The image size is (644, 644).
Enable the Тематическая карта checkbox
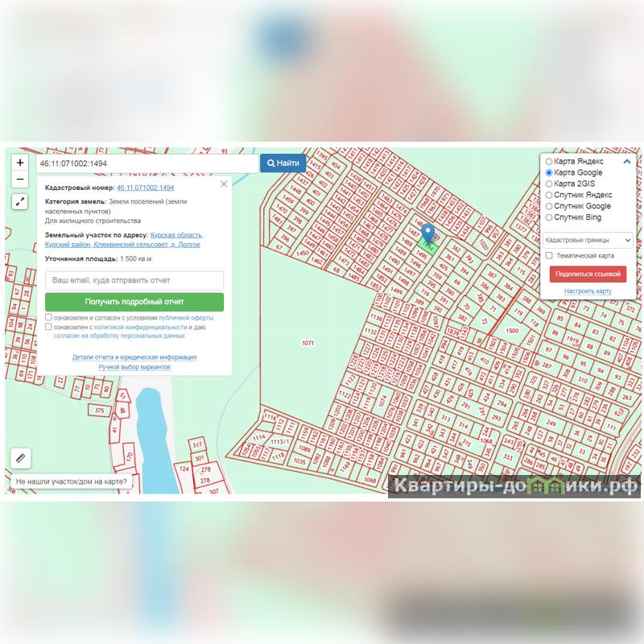coord(549,256)
